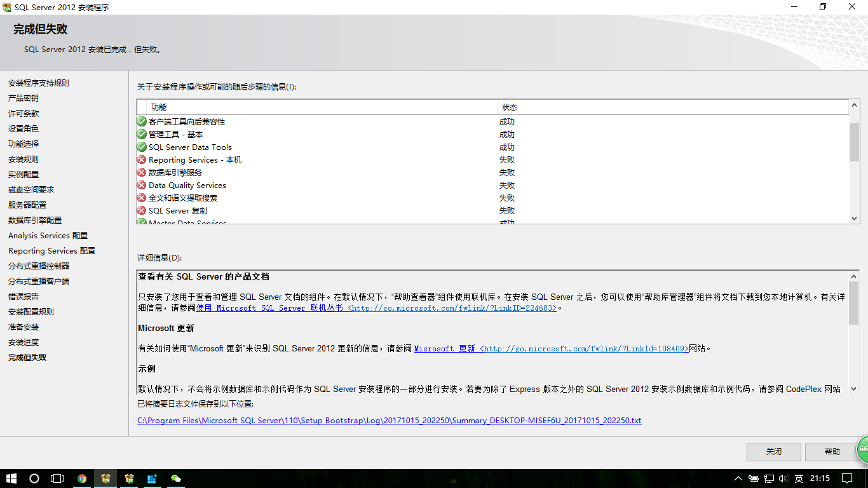The width and height of the screenshot is (868, 488).
Task: Open the Microsoft SQL Server 联机丛书 link
Action: click(377, 308)
